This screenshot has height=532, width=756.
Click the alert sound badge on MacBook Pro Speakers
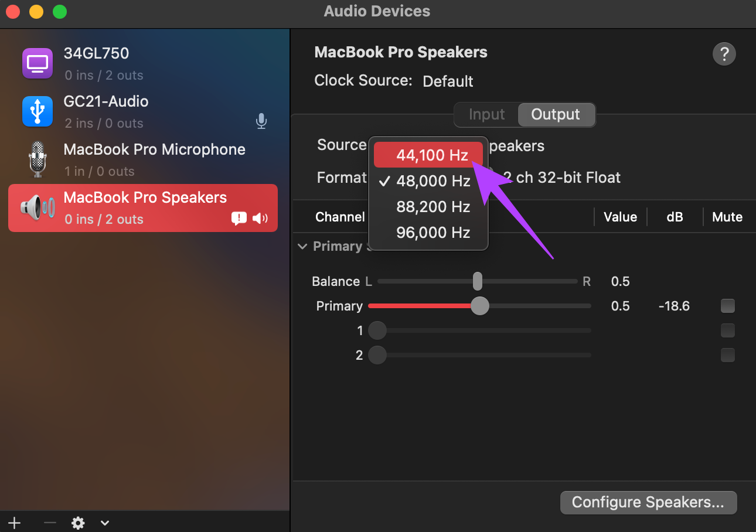tap(239, 219)
